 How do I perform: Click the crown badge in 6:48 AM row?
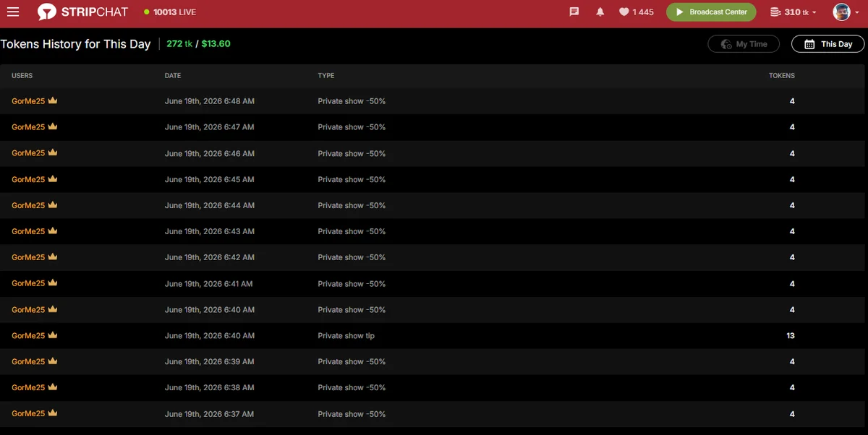53,100
